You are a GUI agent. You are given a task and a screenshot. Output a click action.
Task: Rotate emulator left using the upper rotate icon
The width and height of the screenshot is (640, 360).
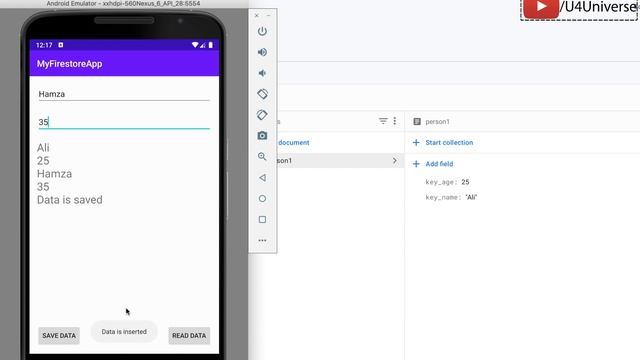point(262,94)
